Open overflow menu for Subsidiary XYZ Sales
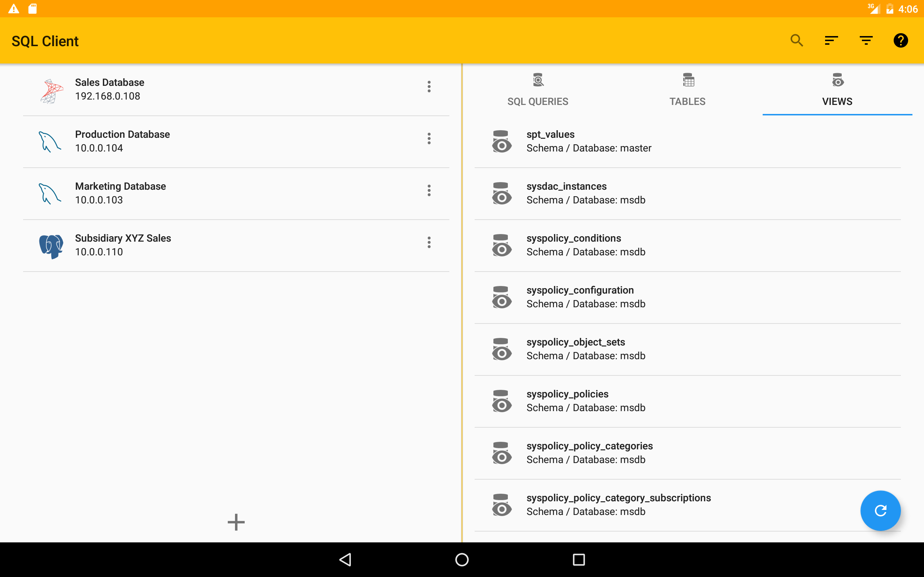 coord(429,243)
